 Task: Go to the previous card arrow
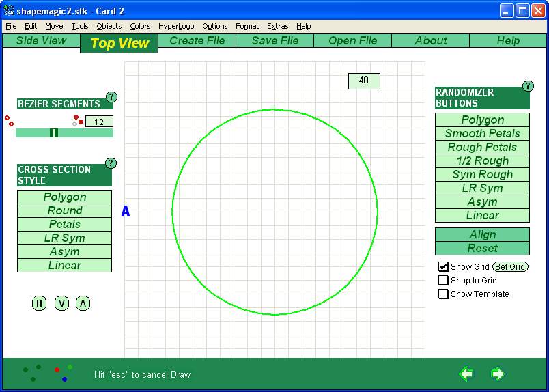pyautogui.click(x=466, y=374)
